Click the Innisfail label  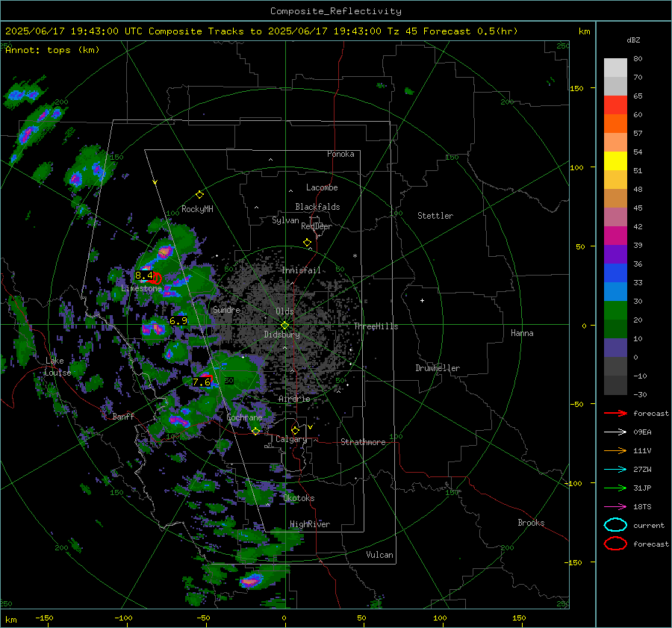[x=301, y=270]
